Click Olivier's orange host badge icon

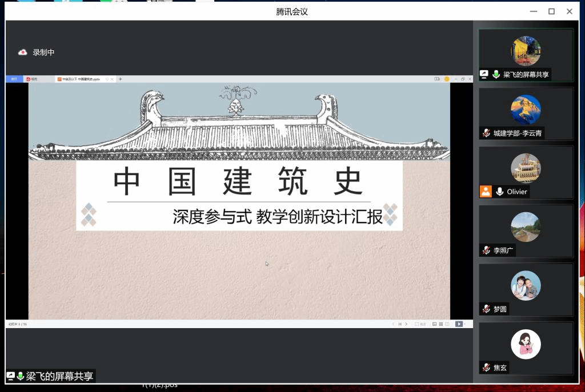click(486, 192)
